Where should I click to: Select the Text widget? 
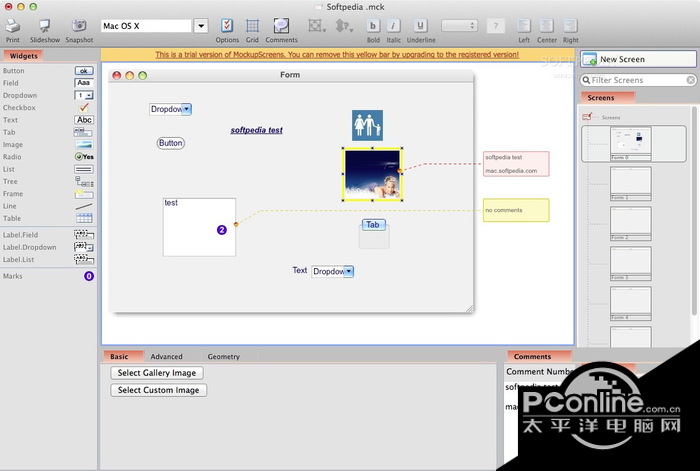point(48,120)
